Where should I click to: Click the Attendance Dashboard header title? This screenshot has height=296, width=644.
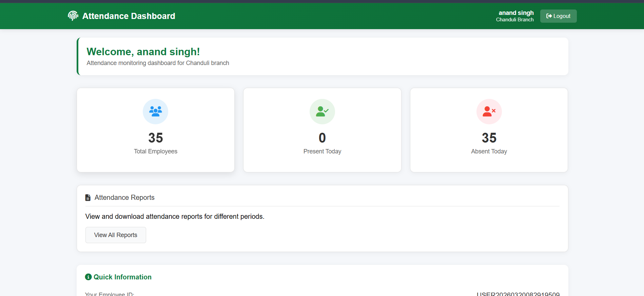point(129,16)
